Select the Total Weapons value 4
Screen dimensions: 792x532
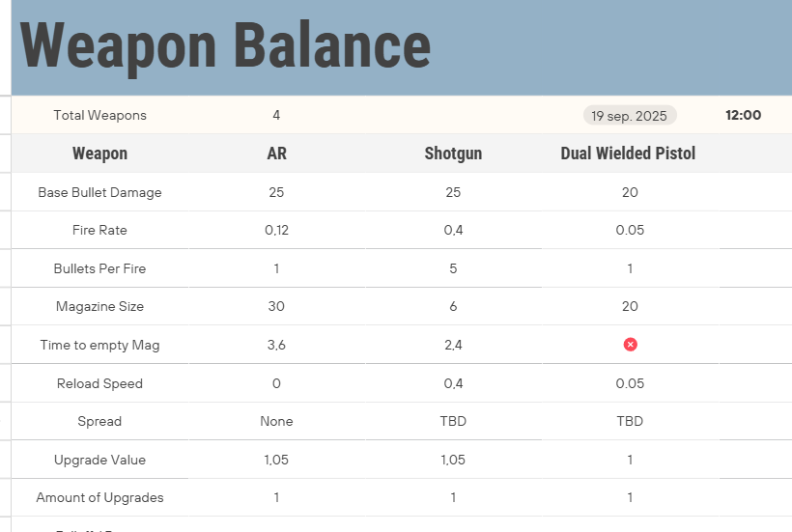[276, 116]
